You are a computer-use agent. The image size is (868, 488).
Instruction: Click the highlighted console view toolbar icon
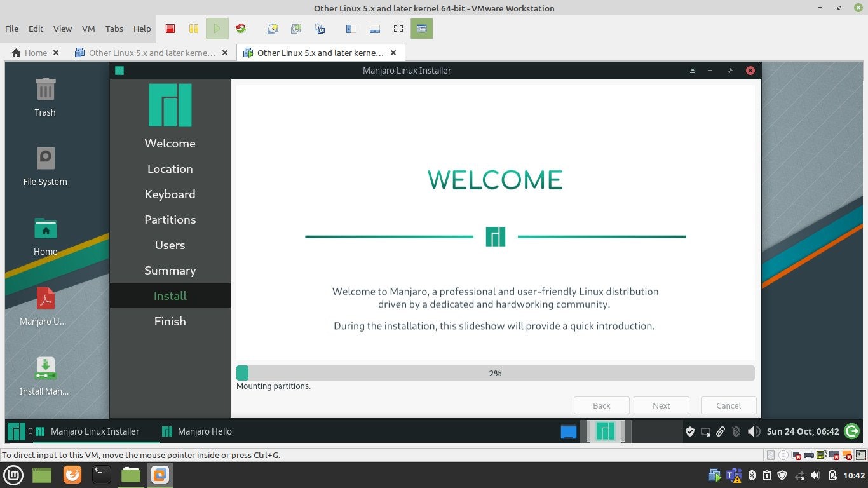click(x=422, y=29)
